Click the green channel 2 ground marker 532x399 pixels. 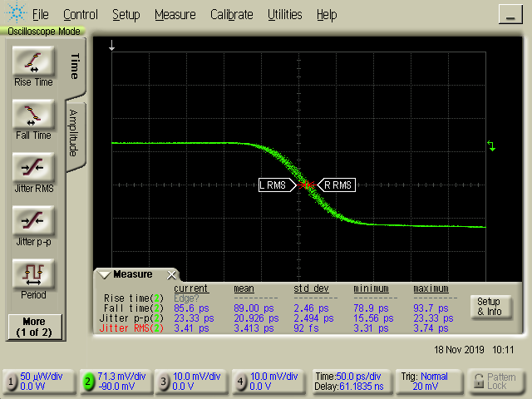491,146
